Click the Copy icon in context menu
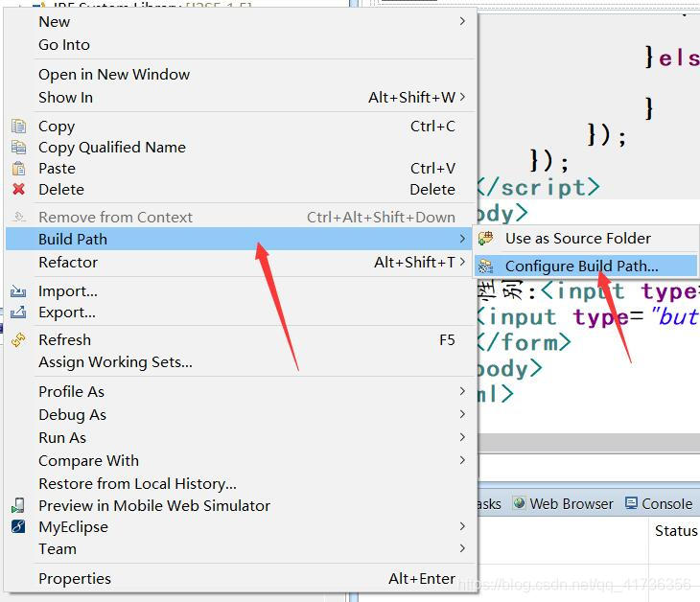The height and width of the screenshot is (602, 700). pos(18,127)
